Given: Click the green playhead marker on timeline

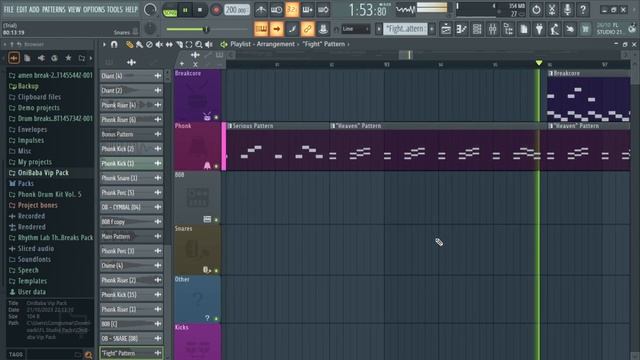Looking at the screenshot, I should (539, 63).
